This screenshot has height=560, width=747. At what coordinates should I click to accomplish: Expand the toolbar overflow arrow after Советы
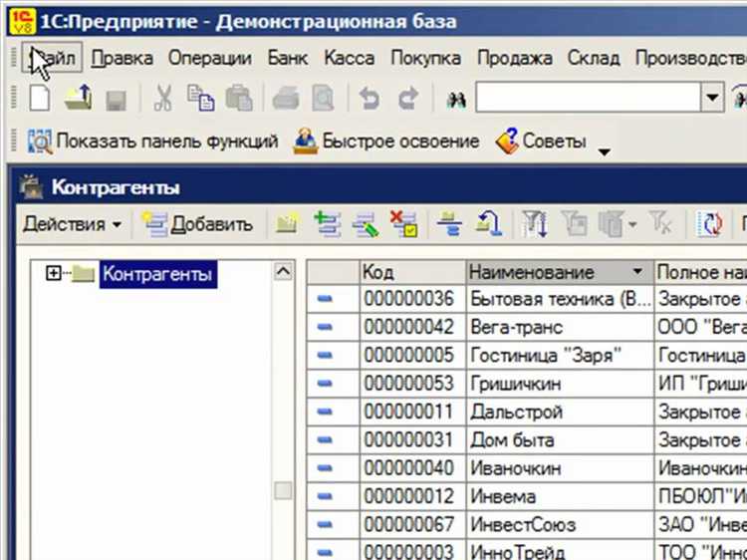[x=605, y=152]
